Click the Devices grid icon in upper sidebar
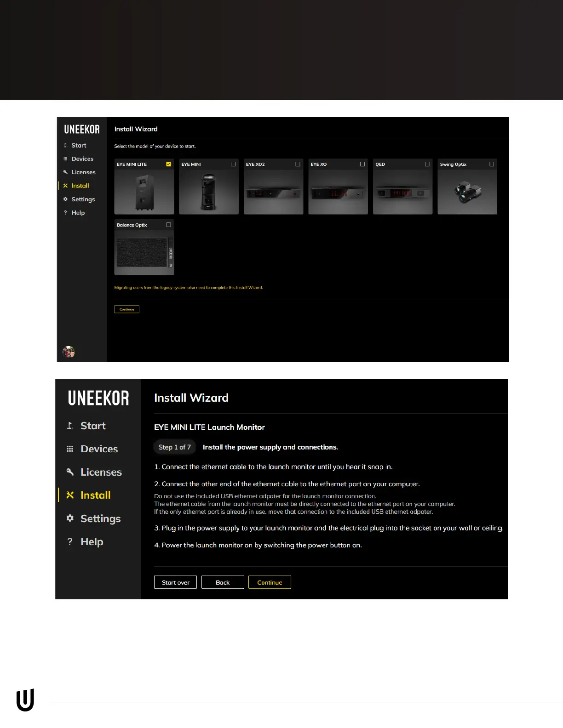 pos(65,159)
